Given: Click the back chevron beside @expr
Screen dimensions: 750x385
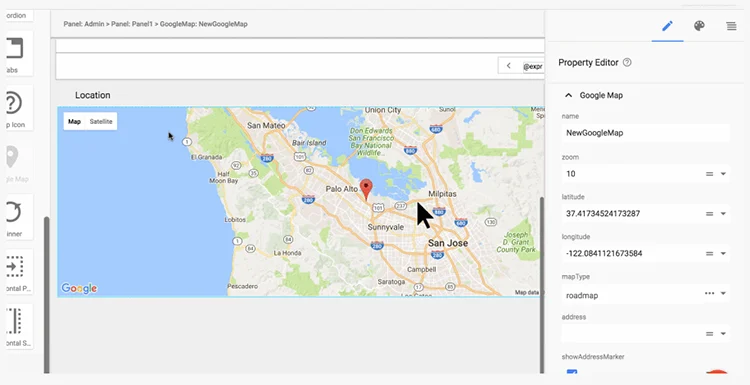Looking at the screenshot, I should point(508,66).
